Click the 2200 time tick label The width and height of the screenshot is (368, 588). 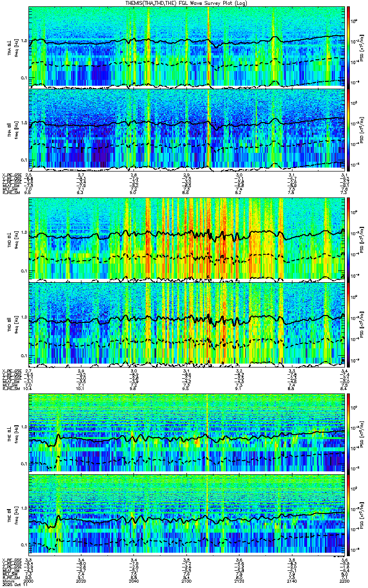click(x=344, y=580)
